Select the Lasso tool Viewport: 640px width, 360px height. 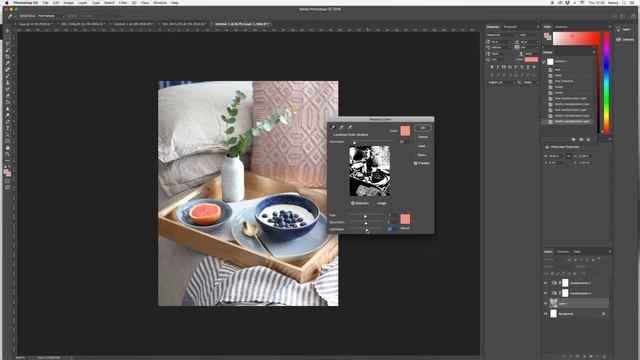coord(7,44)
